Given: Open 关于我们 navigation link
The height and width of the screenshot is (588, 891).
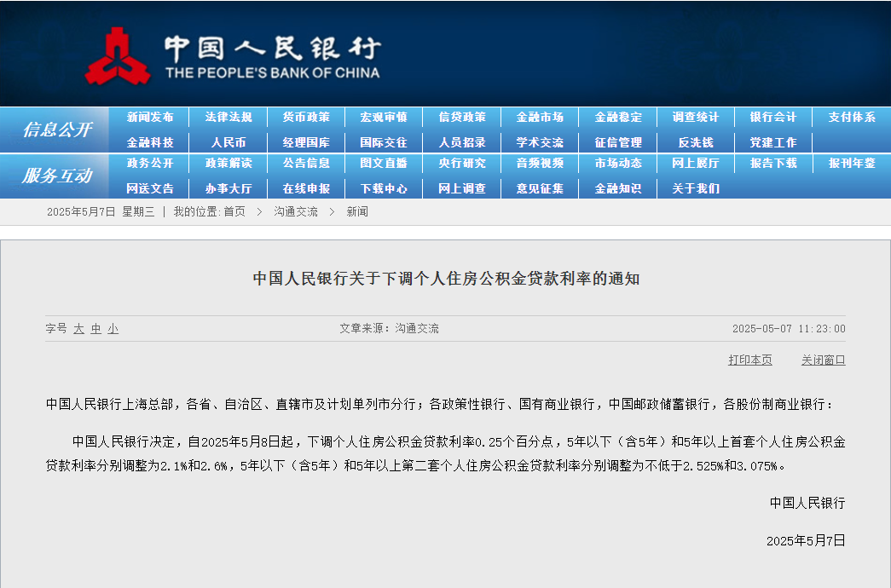Looking at the screenshot, I should 696,188.
